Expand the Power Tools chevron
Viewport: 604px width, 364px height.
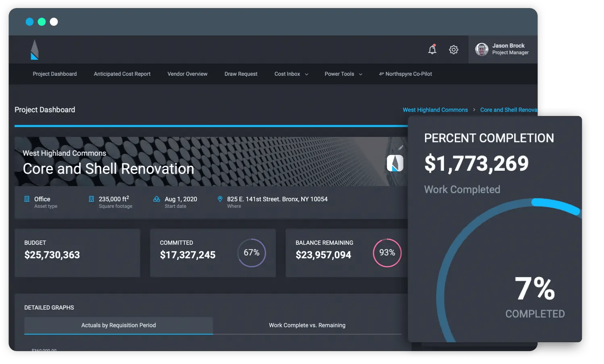tap(360, 74)
